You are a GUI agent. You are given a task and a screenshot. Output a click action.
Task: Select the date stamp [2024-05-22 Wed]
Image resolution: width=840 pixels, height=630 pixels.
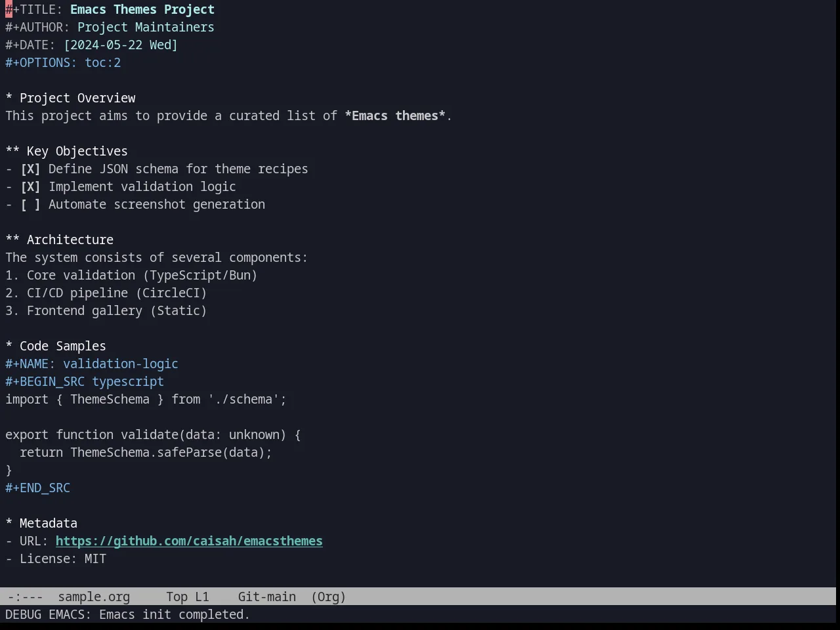click(121, 45)
